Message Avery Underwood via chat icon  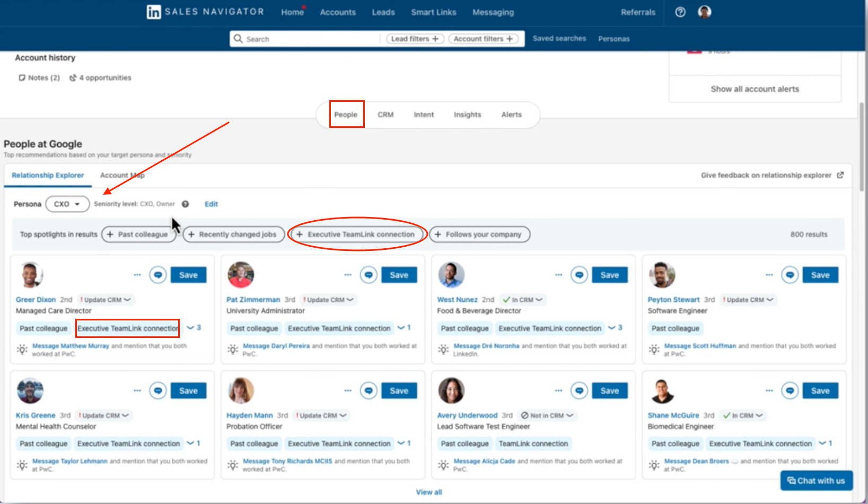579,390
